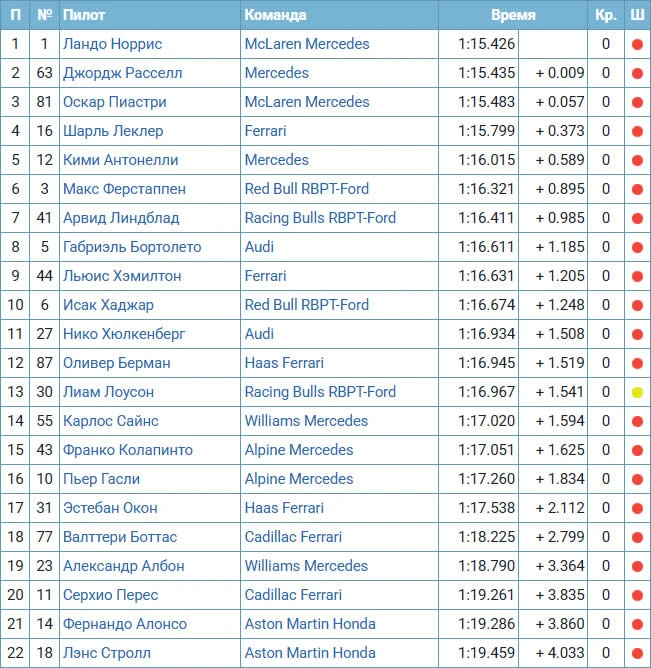Click gap value + 1.541
The height and width of the screenshot is (668, 651).
tap(560, 392)
